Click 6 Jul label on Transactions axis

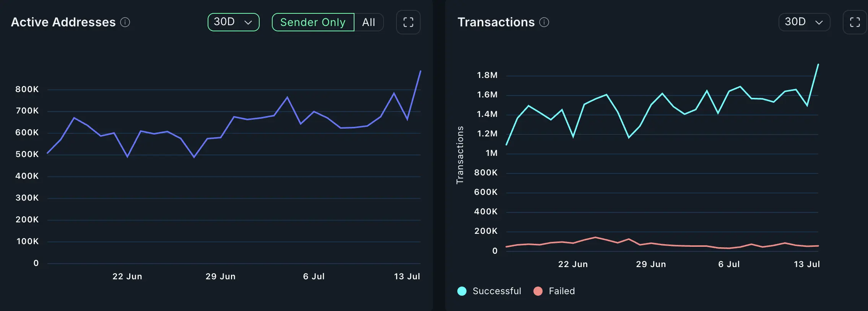pos(729,264)
